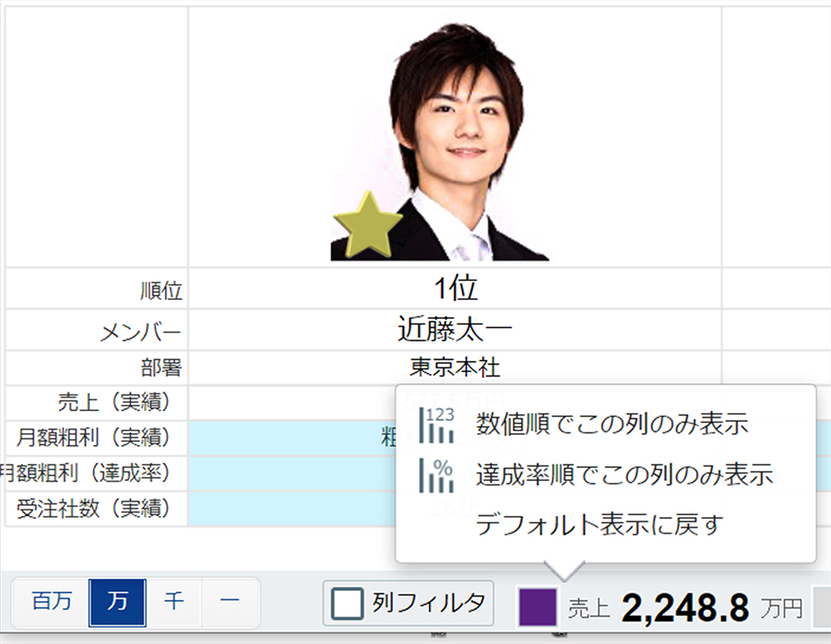Choose 達成率順でこの列のみ表示 from popup
Screen dimensions: 831x644
click(x=624, y=474)
